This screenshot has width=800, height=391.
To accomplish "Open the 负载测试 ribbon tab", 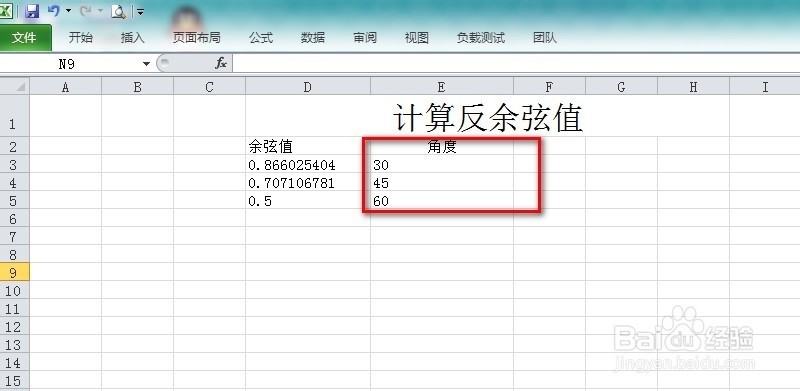I will tap(481, 38).
